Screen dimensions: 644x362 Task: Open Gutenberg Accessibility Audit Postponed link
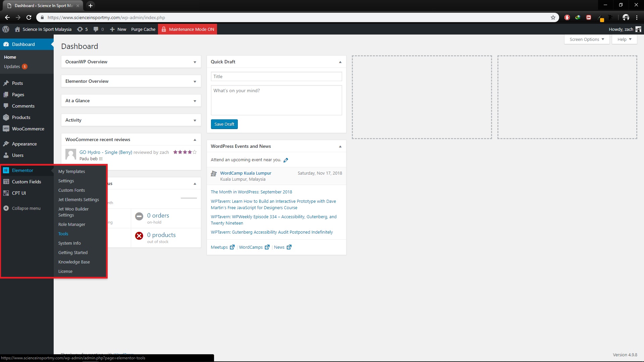point(272,232)
